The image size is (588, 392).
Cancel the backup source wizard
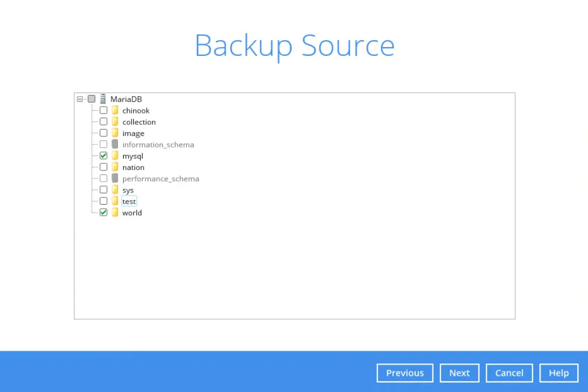click(509, 373)
